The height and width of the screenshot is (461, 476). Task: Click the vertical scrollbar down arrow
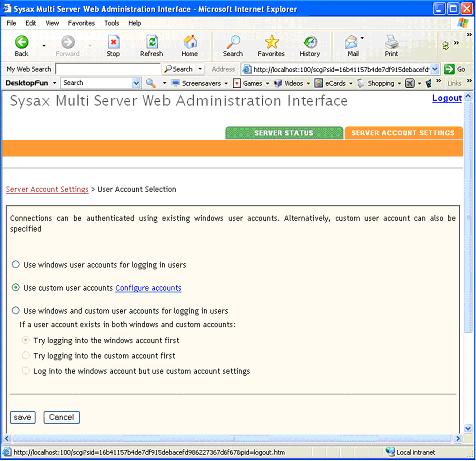click(x=468, y=428)
